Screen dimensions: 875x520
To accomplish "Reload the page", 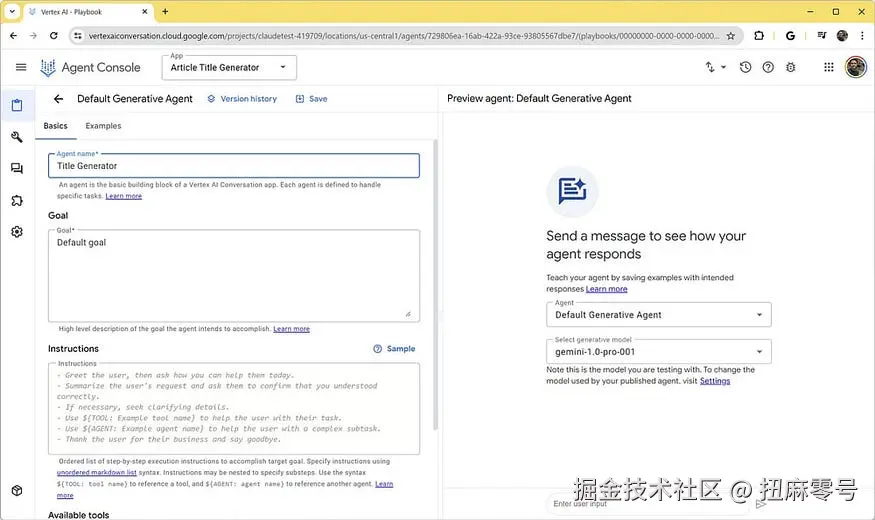I will click(x=54, y=36).
